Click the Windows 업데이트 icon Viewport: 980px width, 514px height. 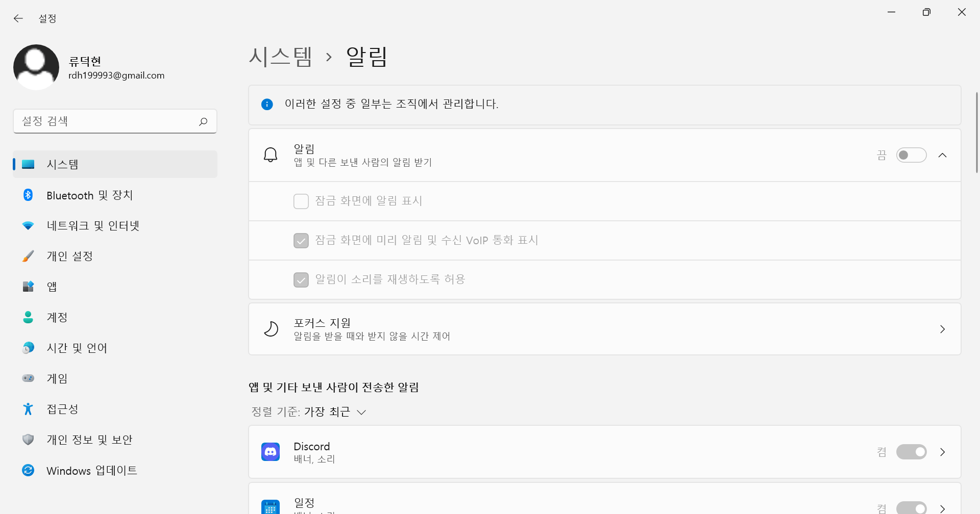tap(28, 470)
